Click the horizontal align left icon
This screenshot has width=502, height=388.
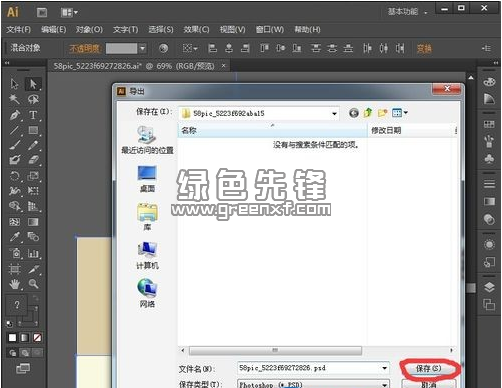pos(212,49)
